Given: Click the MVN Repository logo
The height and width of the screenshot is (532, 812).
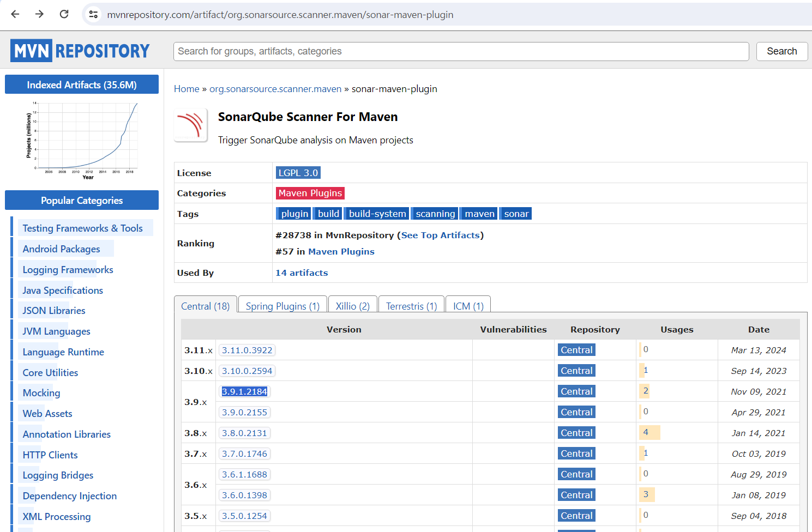Looking at the screenshot, I should 80,51.
